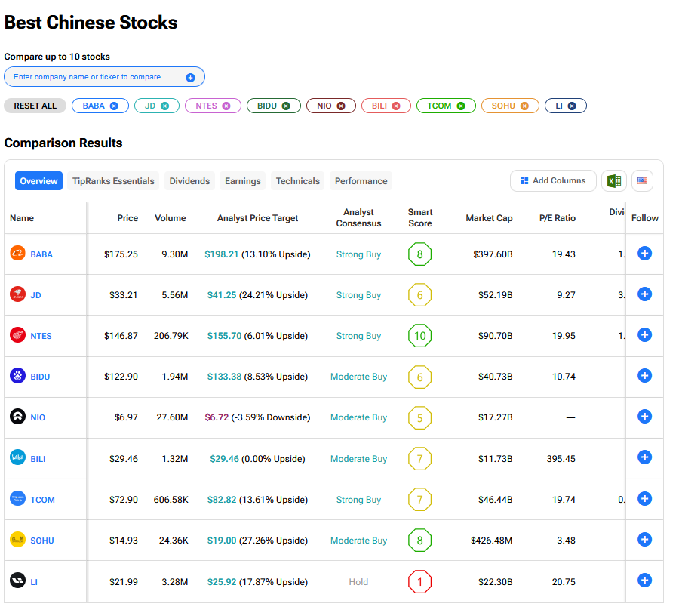This screenshot has width=682, height=616.
Task: Open the Add Columns menu
Action: coord(553,181)
